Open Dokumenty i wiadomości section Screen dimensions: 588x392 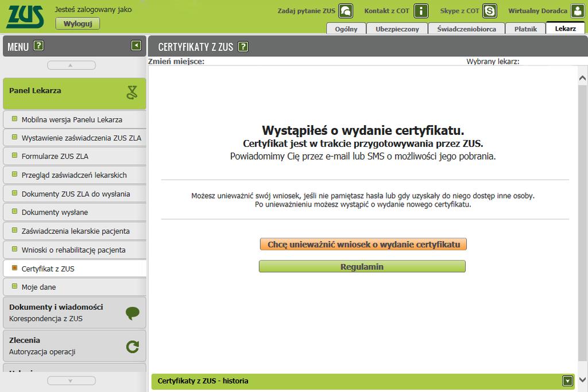pos(75,313)
